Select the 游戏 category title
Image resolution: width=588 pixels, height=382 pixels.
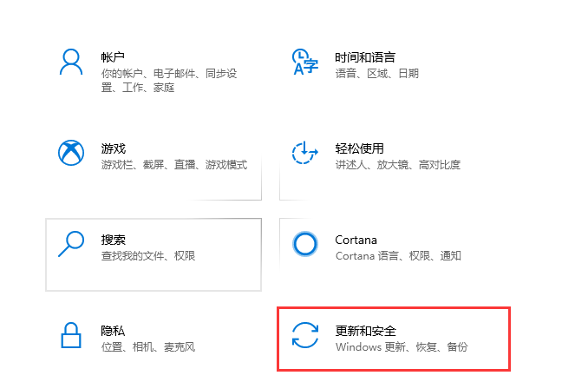pos(114,148)
